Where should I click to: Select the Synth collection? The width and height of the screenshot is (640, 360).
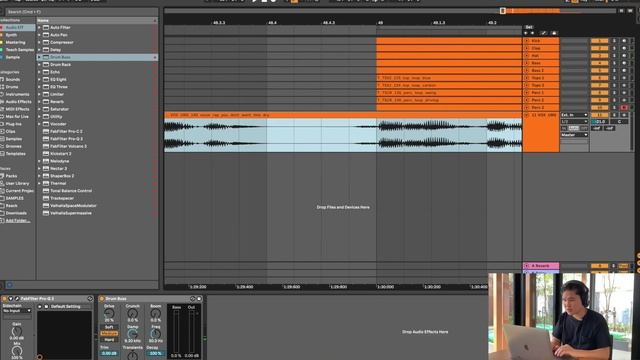click(x=11, y=35)
